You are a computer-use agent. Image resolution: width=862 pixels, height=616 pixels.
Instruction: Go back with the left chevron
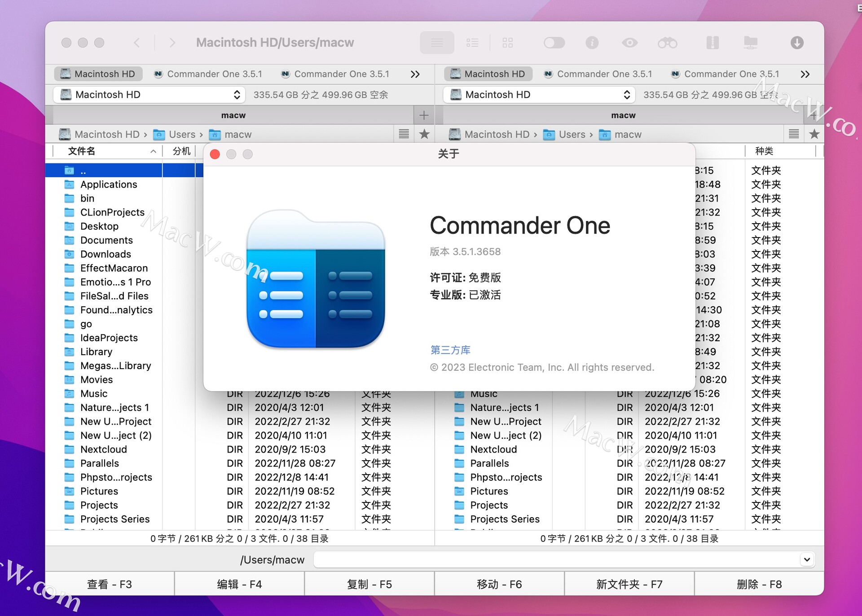click(137, 43)
